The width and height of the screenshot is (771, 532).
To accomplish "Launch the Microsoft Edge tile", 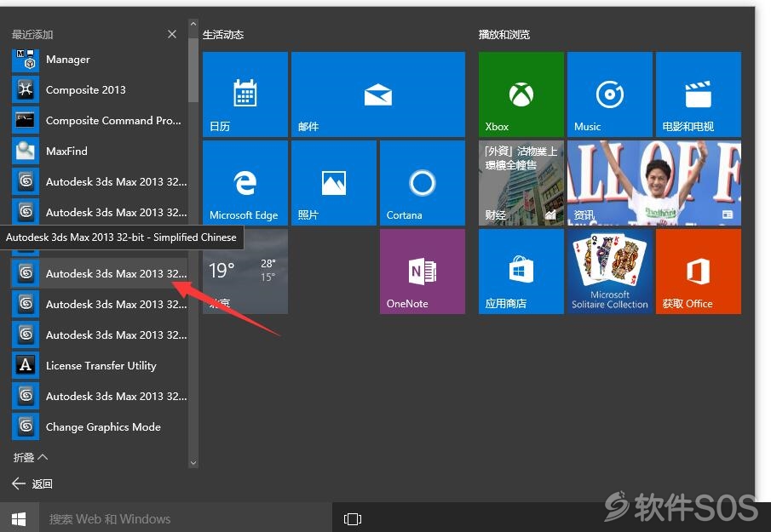I will [x=245, y=183].
